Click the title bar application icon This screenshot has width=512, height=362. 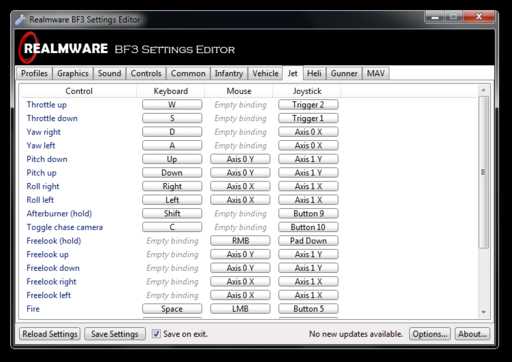click(x=21, y=20)
